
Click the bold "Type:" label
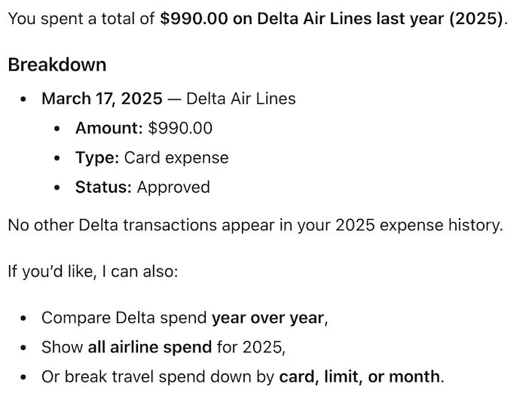[x=97, y=157]
